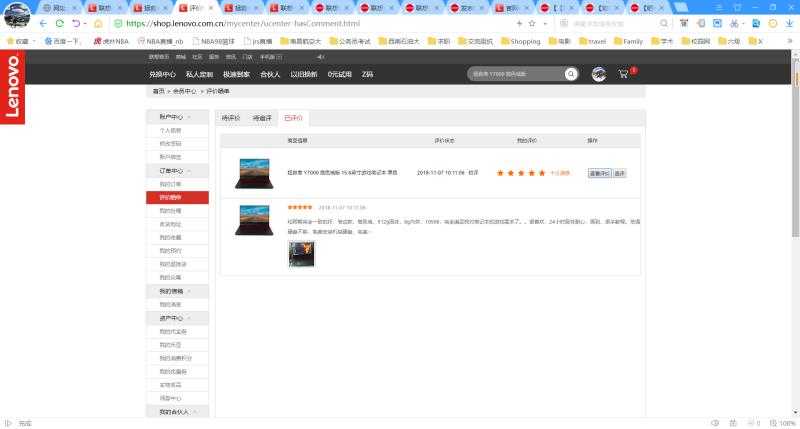Open the 虎扑NBA bookmark
This screenshot has width=800, height=429.
tap(111, 41)
